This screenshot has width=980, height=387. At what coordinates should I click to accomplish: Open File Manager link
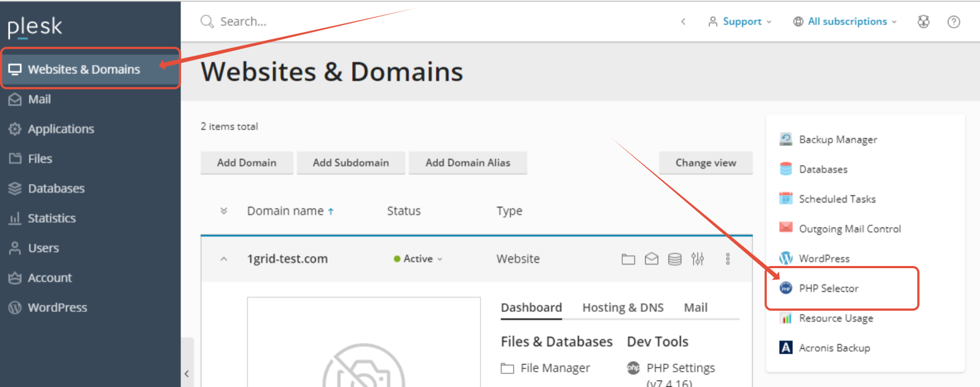click(555, 368)
